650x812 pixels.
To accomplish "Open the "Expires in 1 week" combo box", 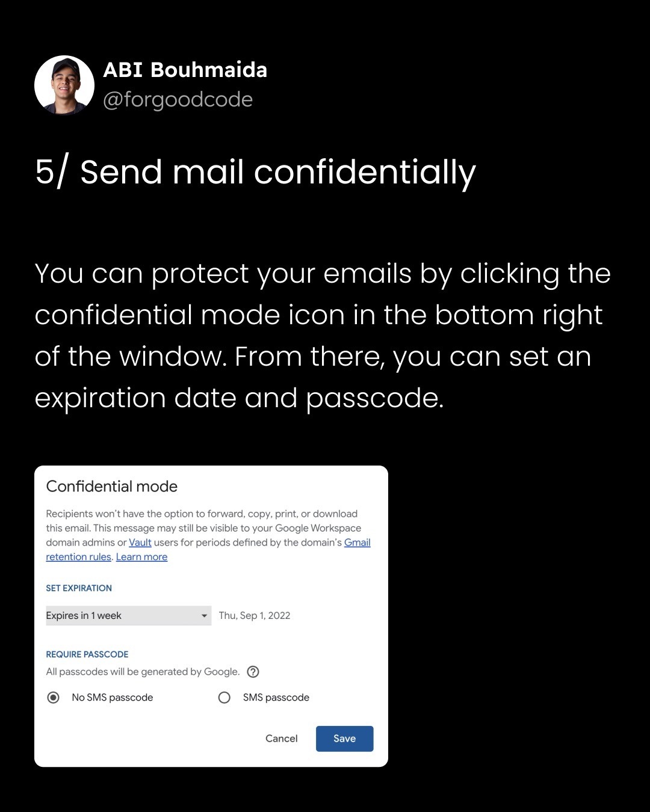I will (120, 616).
